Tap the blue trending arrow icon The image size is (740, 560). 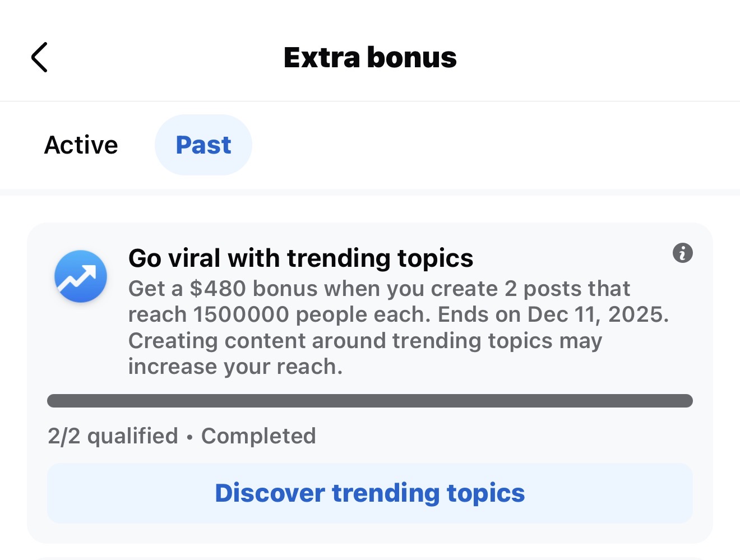[x=81, y=276]
